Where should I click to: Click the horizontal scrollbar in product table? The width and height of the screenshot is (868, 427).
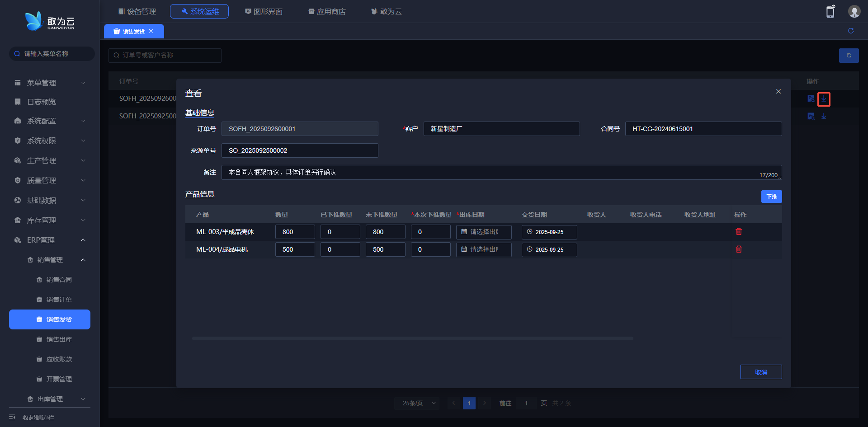(412, 338)
